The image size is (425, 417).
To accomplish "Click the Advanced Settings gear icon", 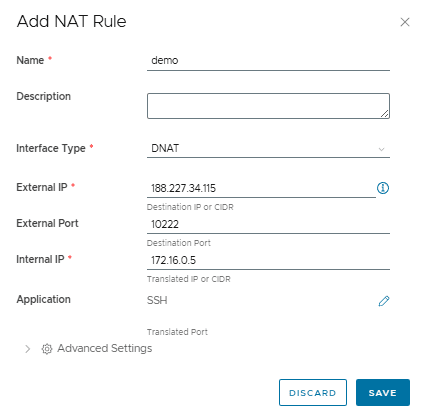I will (x=47, y=349).
